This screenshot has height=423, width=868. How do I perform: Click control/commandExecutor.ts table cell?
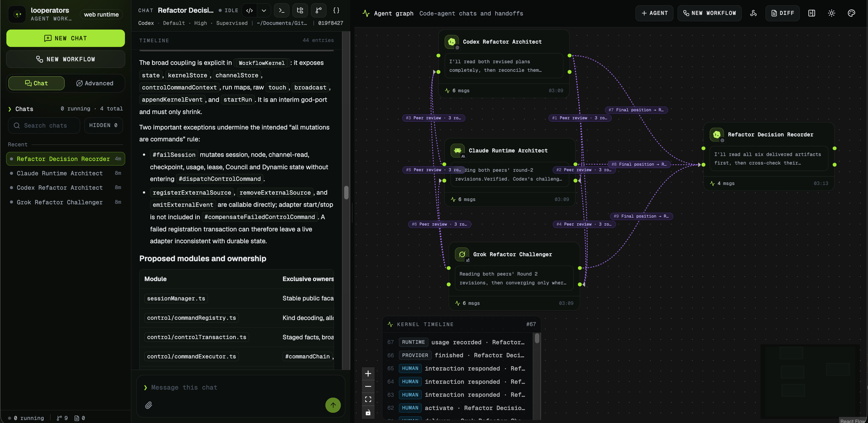[x=191, y=356]
